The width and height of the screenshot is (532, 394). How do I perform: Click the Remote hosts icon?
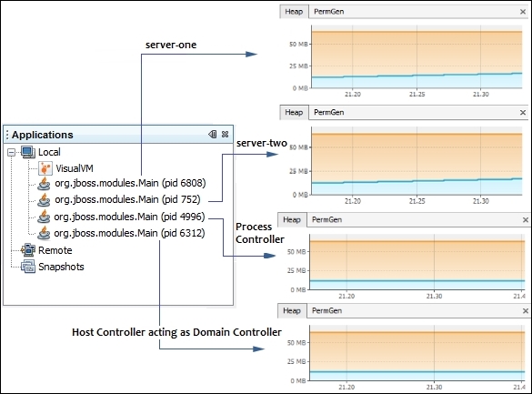click(x=28, y=250)
